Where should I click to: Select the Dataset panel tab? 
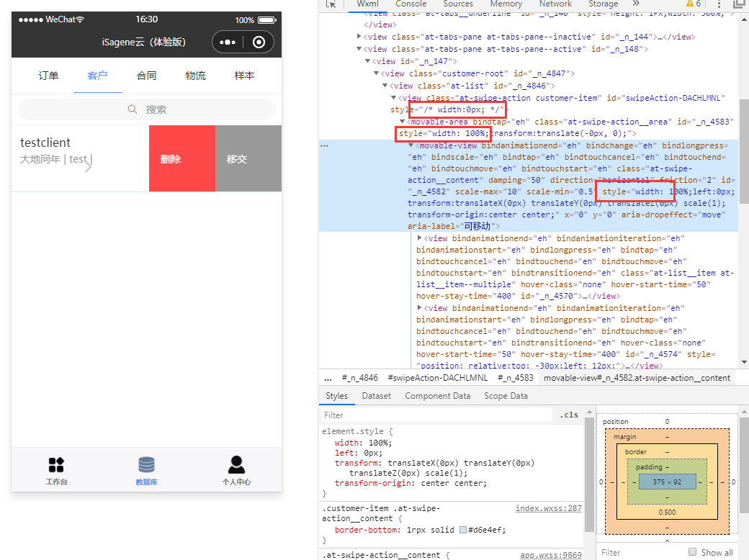point(377,396)
